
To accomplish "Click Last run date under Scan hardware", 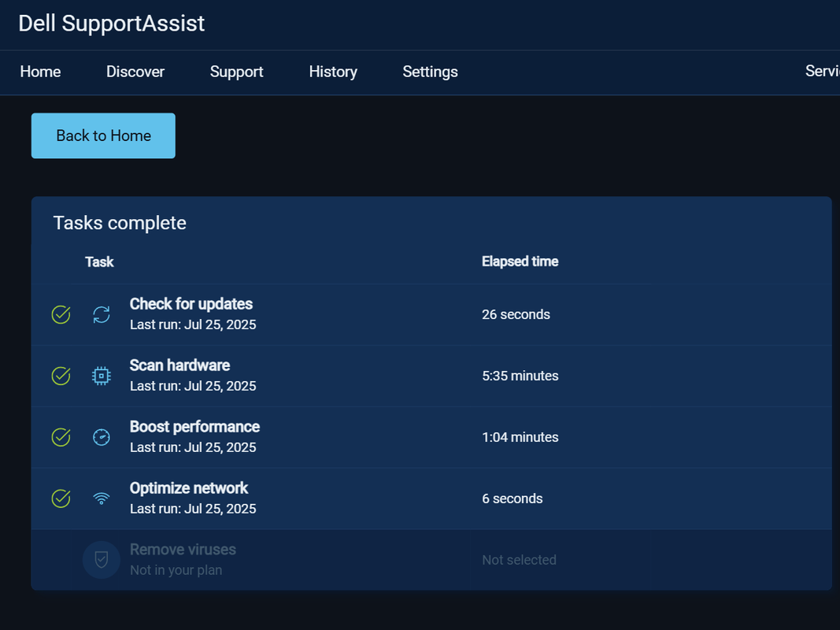I will 193,386.
